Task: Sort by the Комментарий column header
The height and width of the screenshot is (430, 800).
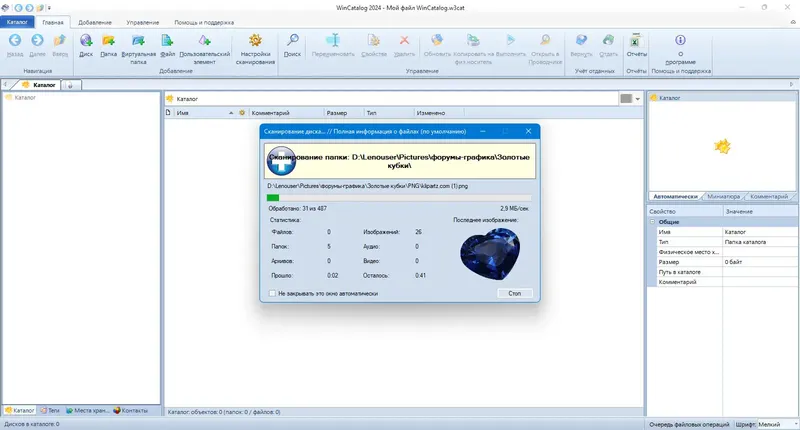Action: tap(286, 113)
